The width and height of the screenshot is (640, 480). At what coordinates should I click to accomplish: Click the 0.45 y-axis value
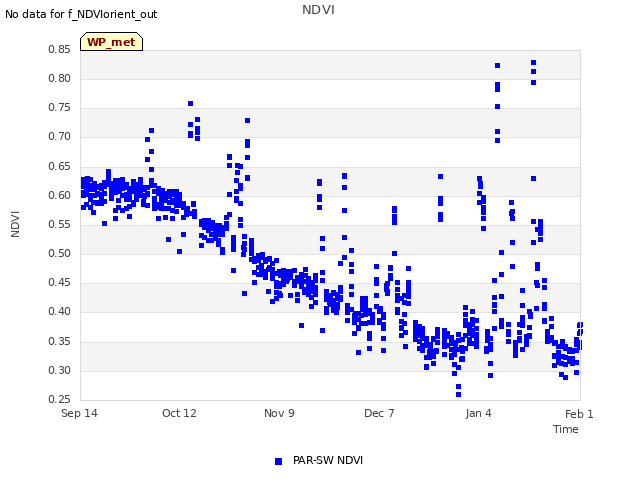coord(59,282)
